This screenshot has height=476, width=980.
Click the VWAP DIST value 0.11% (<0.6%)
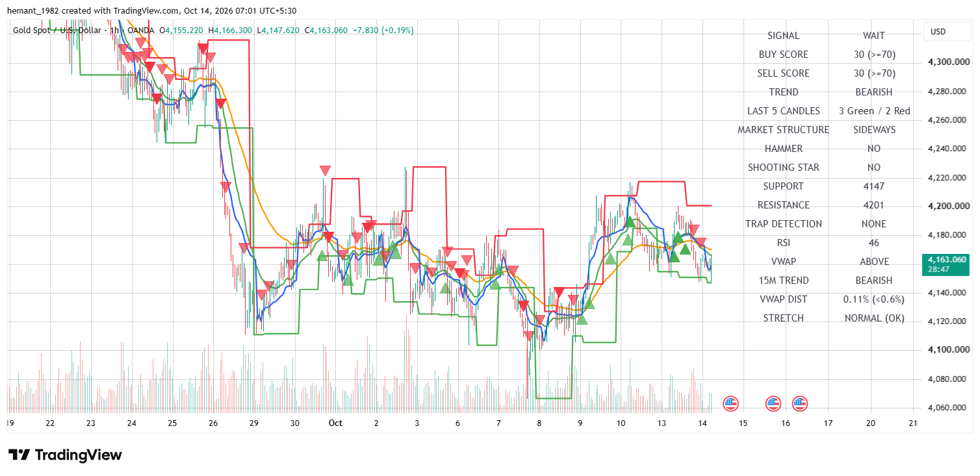tap(874, 299)
